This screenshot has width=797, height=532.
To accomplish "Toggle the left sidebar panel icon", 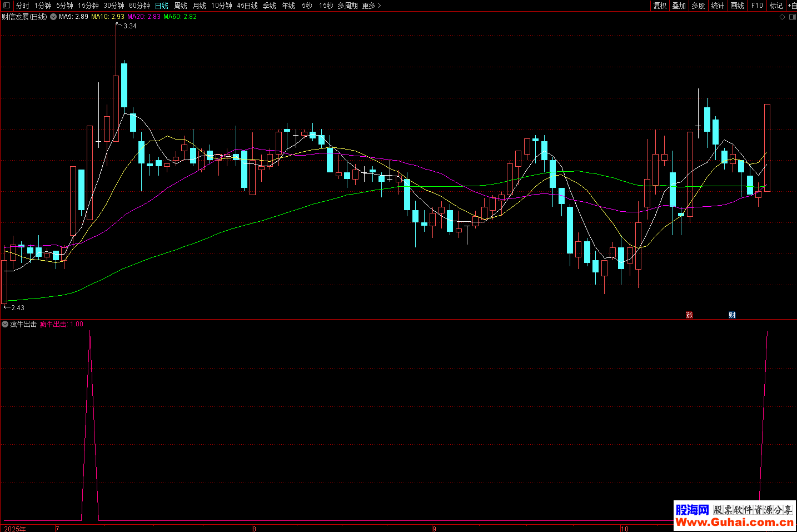I will [x=7, y=6].
